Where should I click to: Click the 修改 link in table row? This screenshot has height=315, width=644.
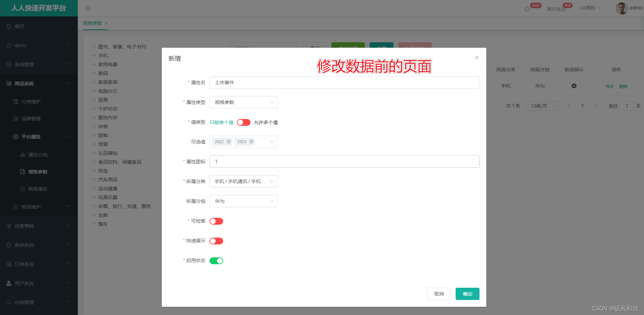(610, 86)
